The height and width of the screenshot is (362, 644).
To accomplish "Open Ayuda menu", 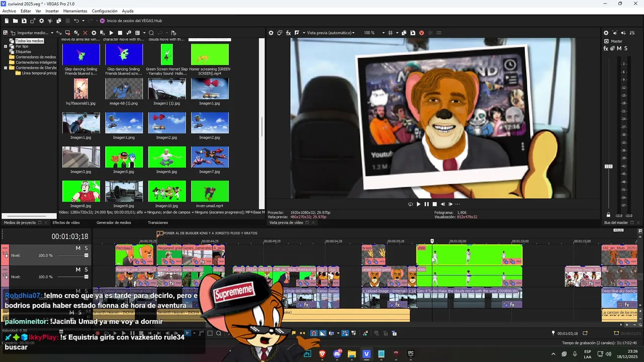I will pyautogui.click(x=128, y=11).
